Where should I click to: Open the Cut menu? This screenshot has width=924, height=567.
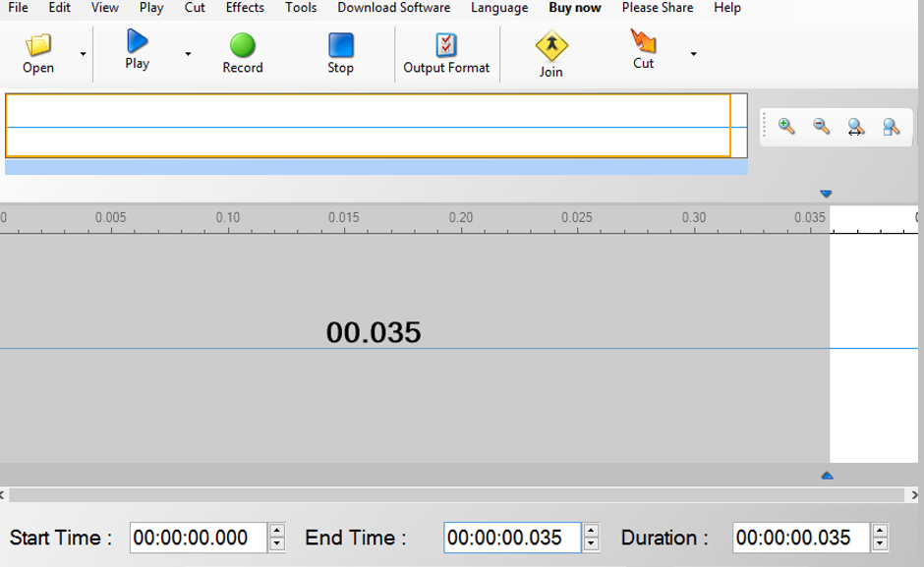(195, 8)
